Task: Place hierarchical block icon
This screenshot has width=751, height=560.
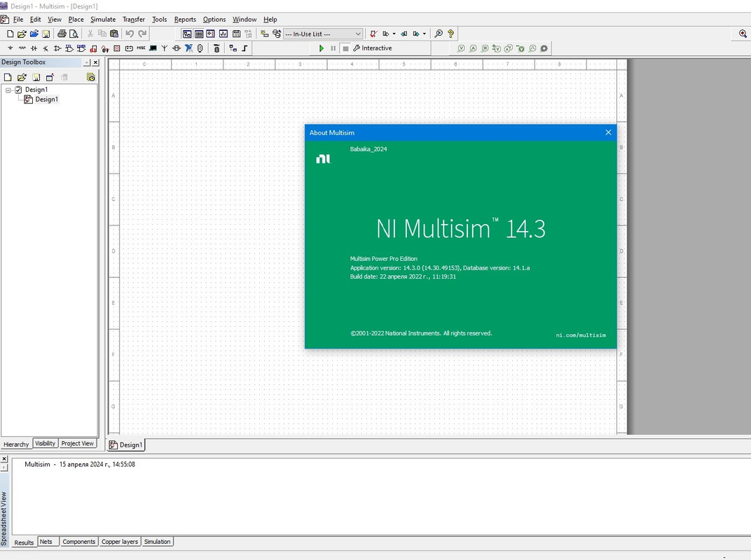Action: point(233,48)
